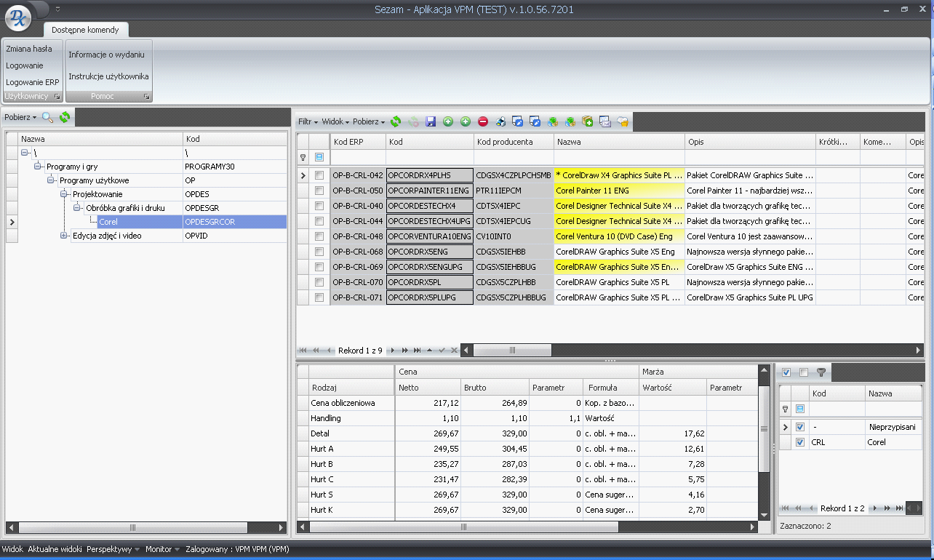Collapse the Programy i gry tree node
The image size is (934, 560).
point(39,167)
